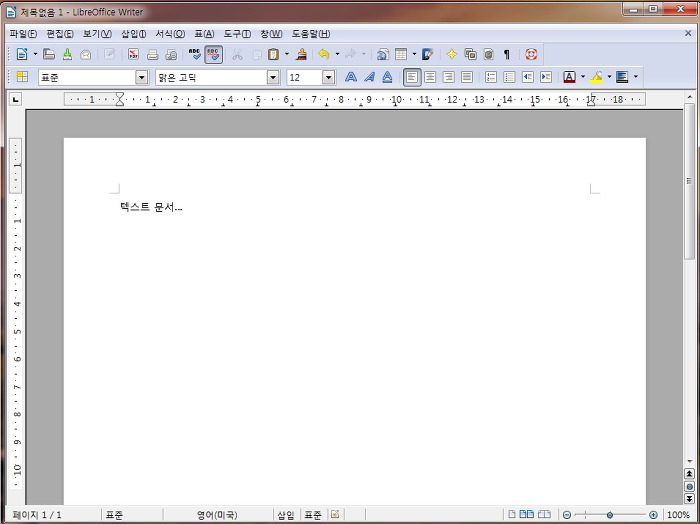Run Spelling and Grammar check icon
The width and height of the screenshot is (700, 524).
pyautogui.click(x=195, y=54)
